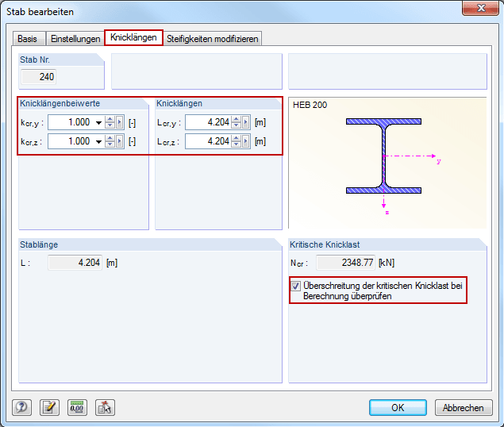The image size is (504, 427).
Task: Open the help icon button
Action: pyautogui.click(x=22, y=407)
